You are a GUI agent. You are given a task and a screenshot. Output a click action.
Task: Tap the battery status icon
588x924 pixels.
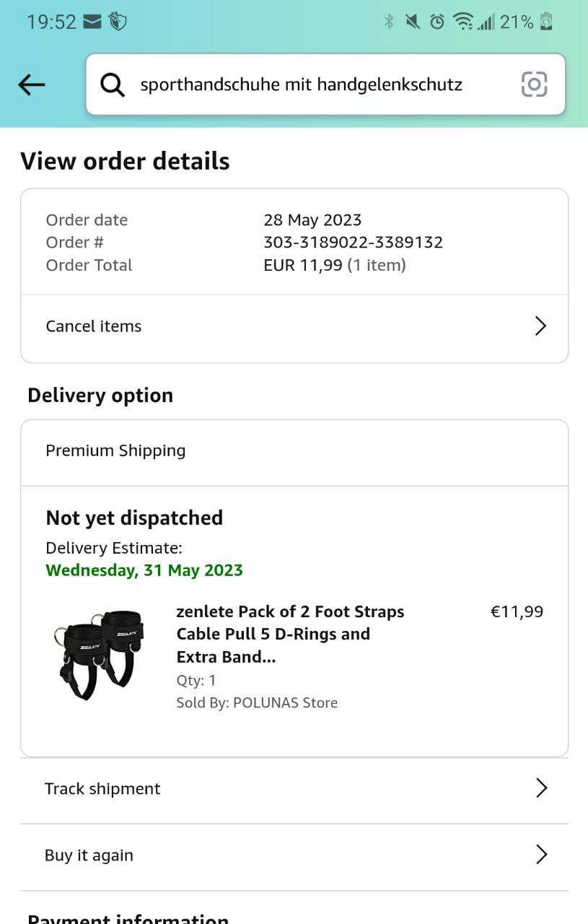click(x=546, y=22)
